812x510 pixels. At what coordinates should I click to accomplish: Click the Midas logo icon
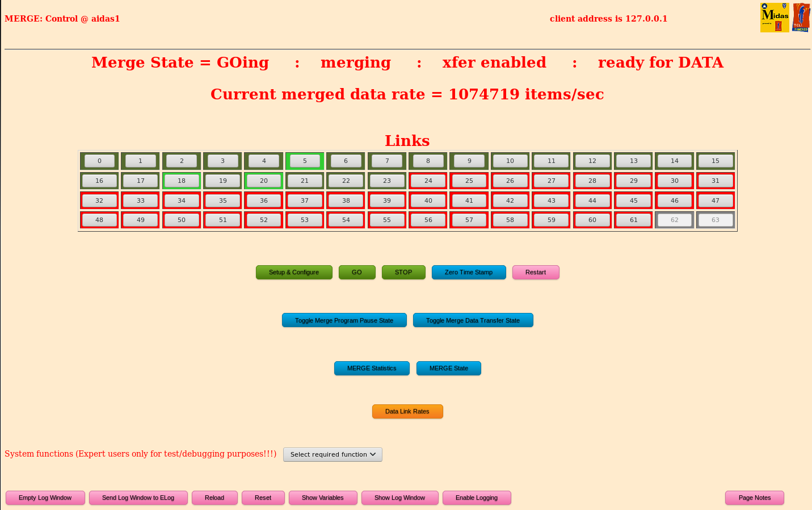(x=775, y=18)
